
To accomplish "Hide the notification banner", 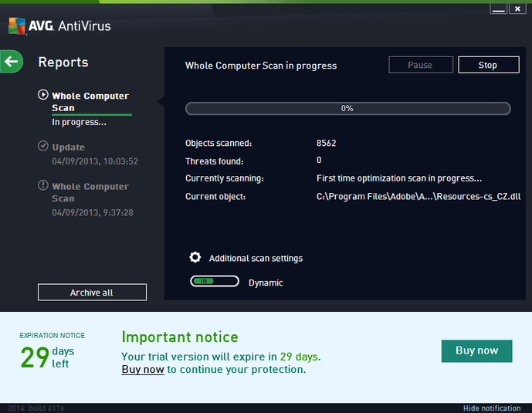I will click(x=492, y=408).
